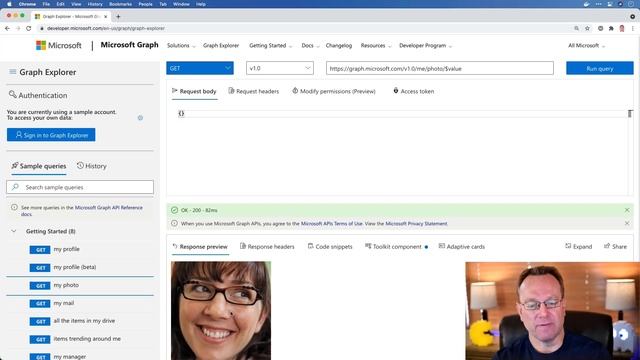Open Microsoft Graph API Reference docs link
Image resolution: width=640 pixels, height=360 pixels.
109,208
